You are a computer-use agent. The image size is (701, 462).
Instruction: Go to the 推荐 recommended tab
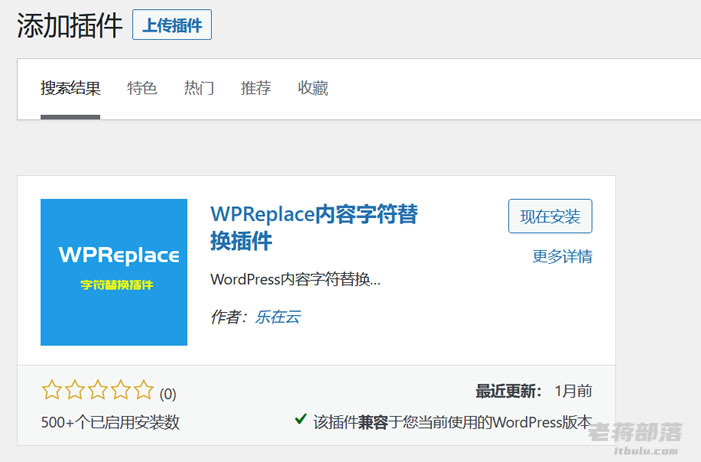click(256, 88)
